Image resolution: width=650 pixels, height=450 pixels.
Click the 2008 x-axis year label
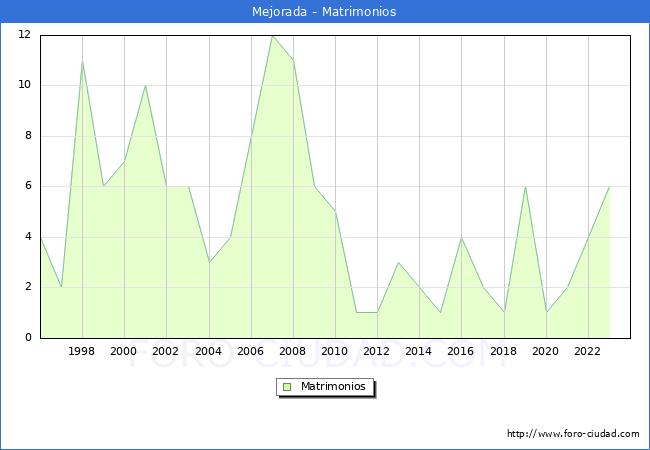[293, 351]
